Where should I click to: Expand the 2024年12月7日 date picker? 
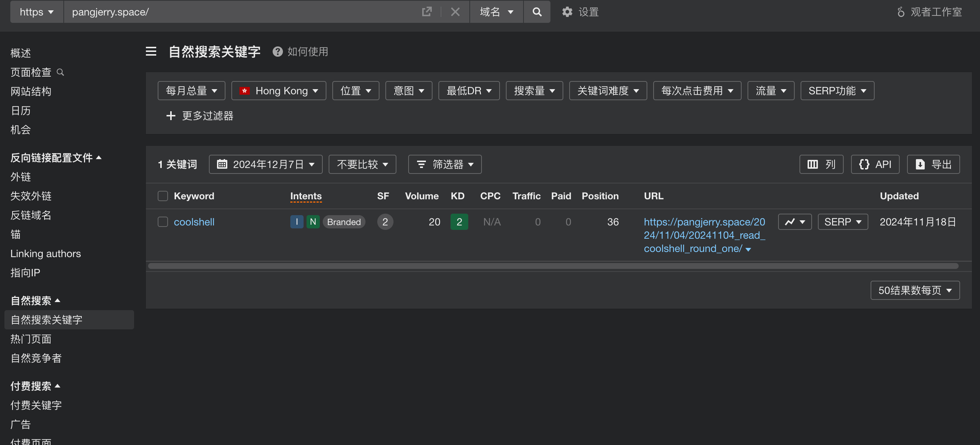[x=266, y=164]
